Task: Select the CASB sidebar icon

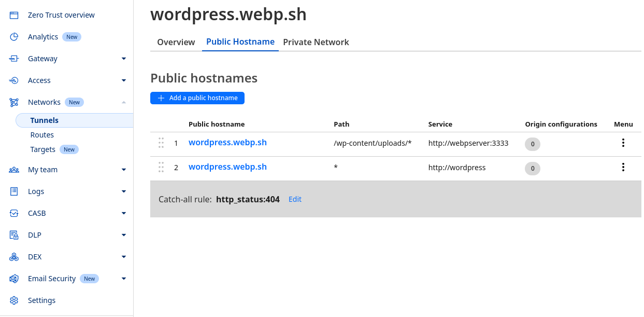Action: pyautogui.click(x=13, y=213)
